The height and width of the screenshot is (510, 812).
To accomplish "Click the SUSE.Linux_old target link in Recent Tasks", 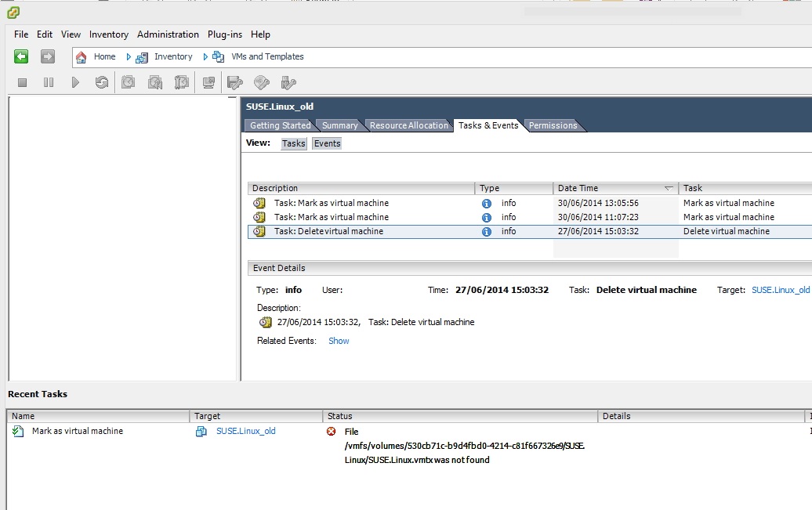I will tap(245, 431).
